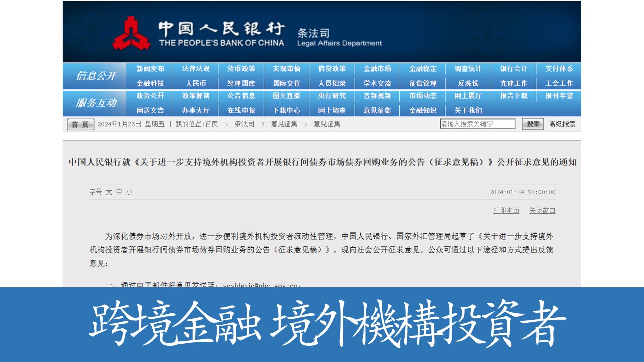
Task: Go to the 反洗钱 page
Action: pyautogui.click(x=468, y=83)
